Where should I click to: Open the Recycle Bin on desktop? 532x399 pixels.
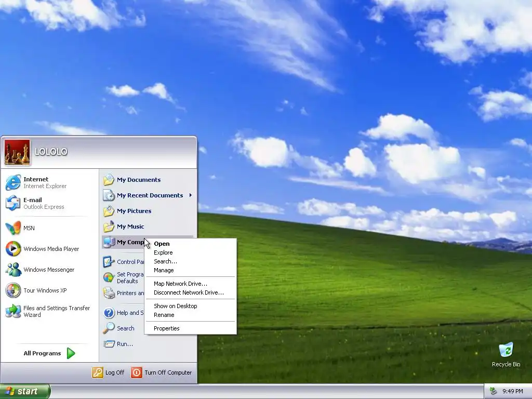tap(506, 350)
